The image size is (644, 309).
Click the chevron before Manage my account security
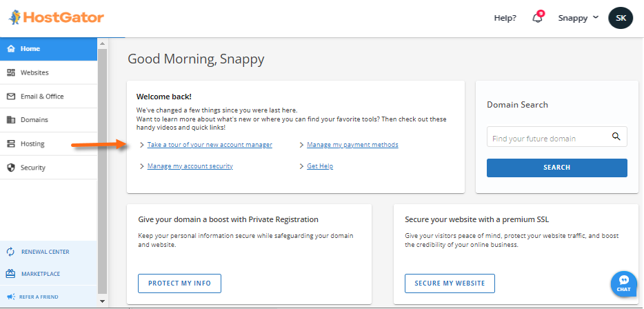(142, 166)
